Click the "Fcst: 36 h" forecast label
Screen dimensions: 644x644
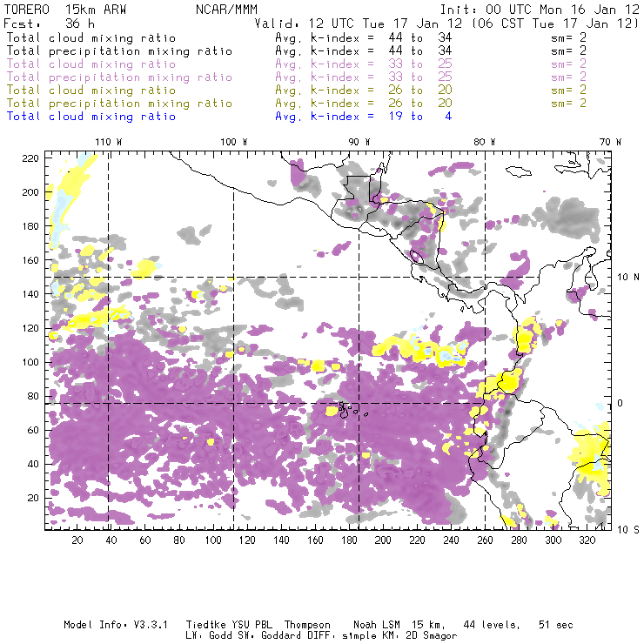(x=49, y=23)
